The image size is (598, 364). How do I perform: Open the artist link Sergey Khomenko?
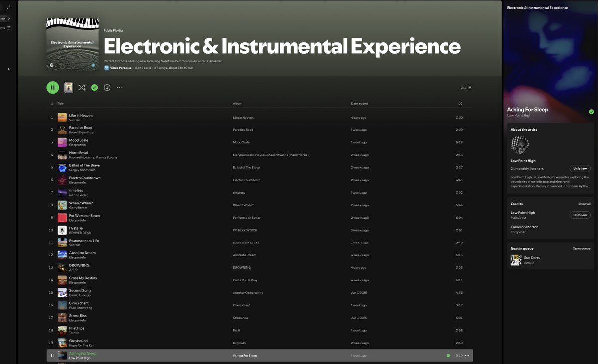[x=82, y=170]
